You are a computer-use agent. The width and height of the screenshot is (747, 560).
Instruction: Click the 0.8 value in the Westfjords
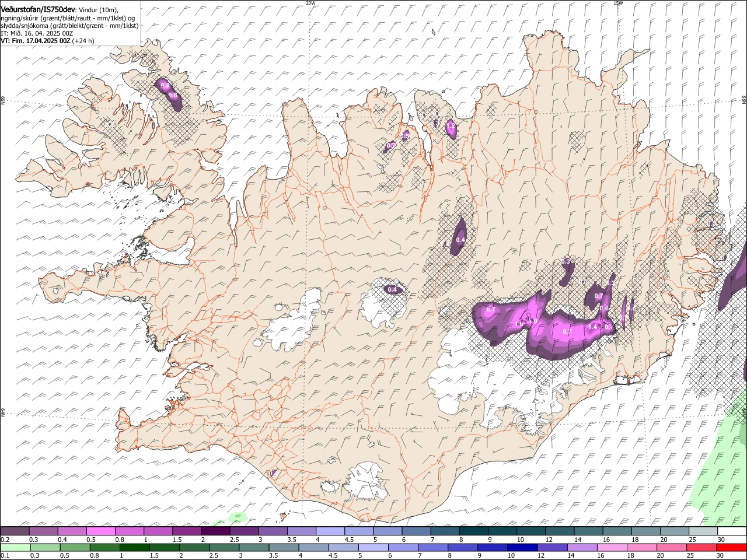click(165, 86)
